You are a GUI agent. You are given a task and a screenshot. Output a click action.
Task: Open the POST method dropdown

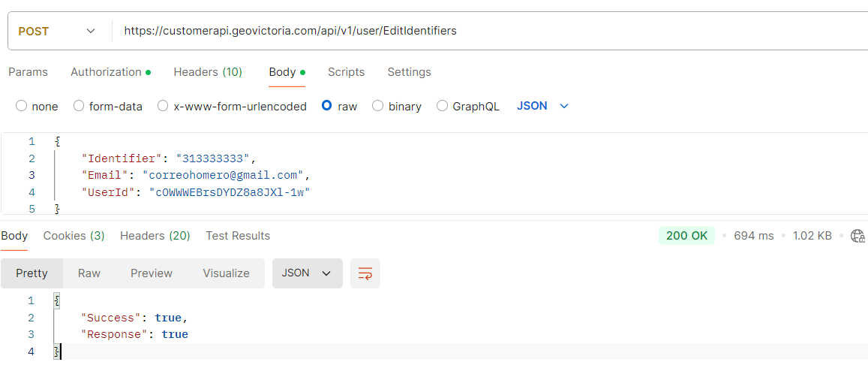click(57, 31)
